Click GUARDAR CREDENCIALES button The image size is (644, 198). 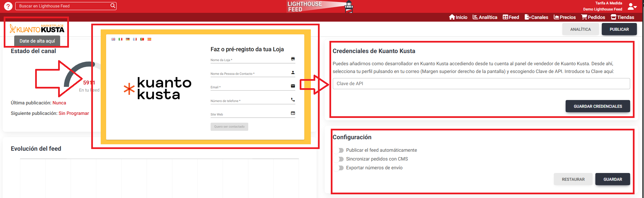[598, 106]
